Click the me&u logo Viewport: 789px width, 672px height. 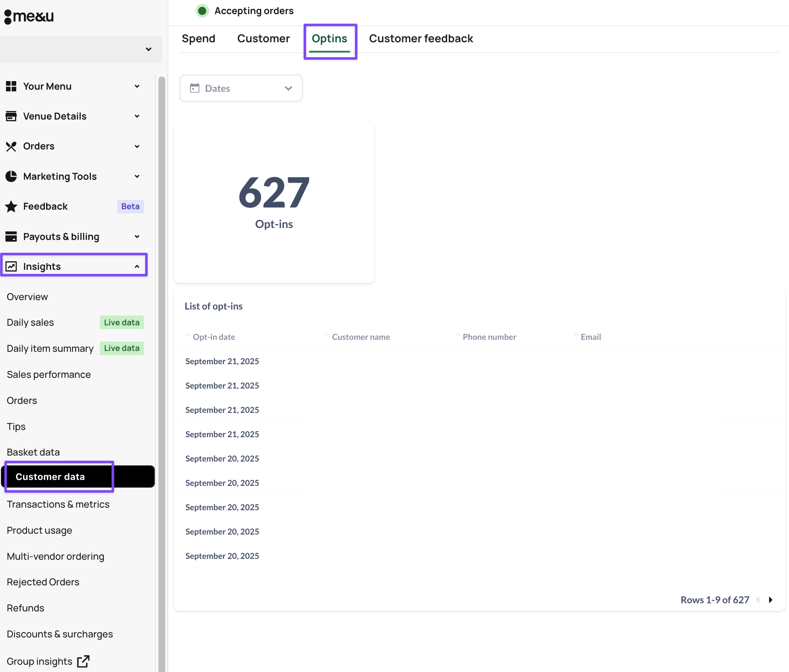29,17
